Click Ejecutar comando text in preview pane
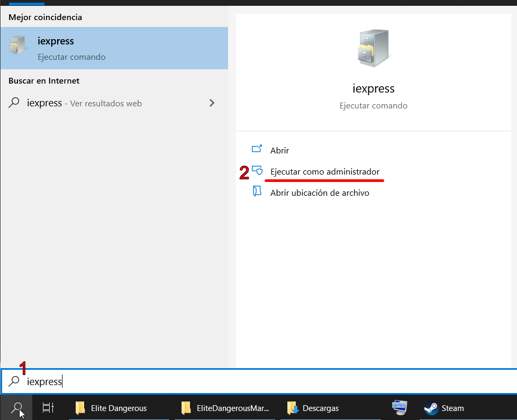 (x=374, y=105)
